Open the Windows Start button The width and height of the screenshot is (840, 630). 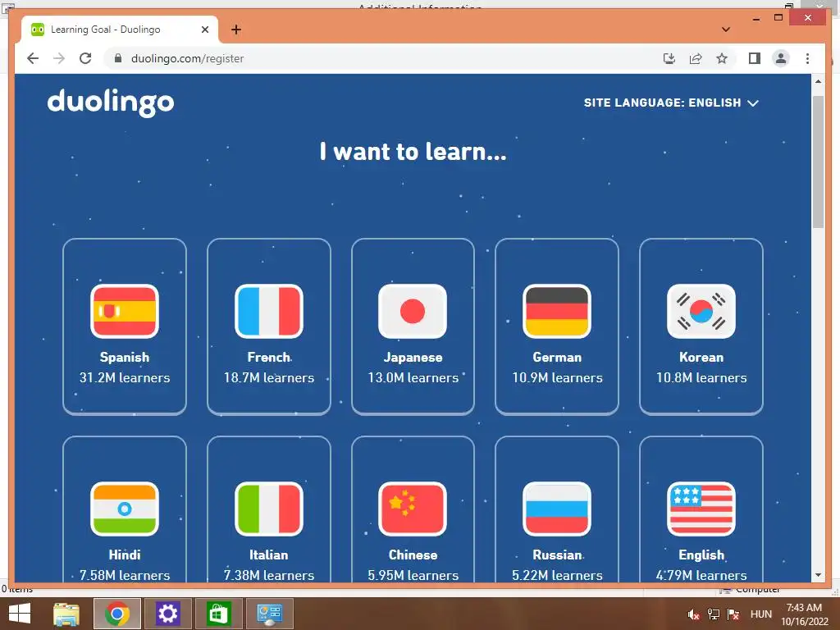pyautogui.click(x=20, y=614)
